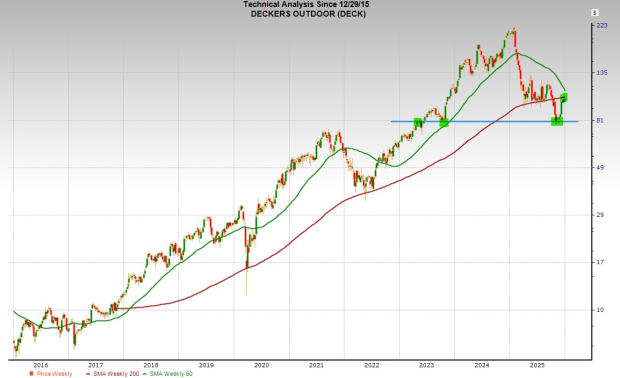Click the 2019 year label on time axis
The height and width of the screenshot is (378, 620).
[206, 365]
